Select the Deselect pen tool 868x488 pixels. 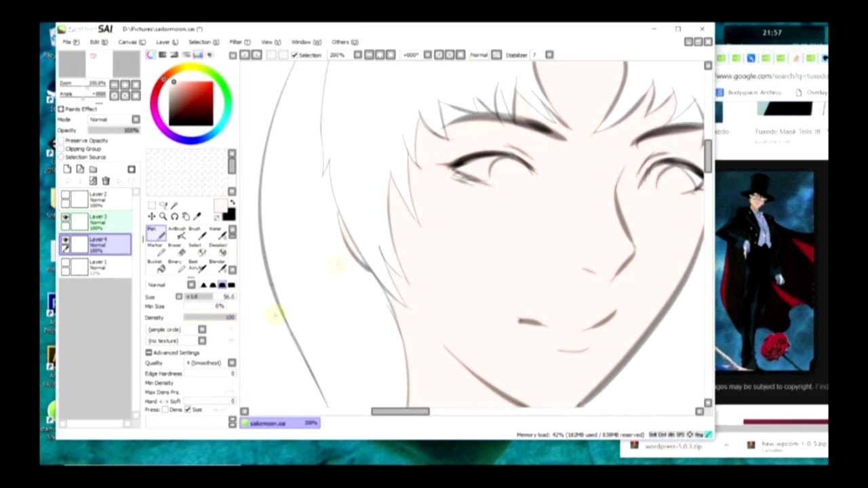216,249
